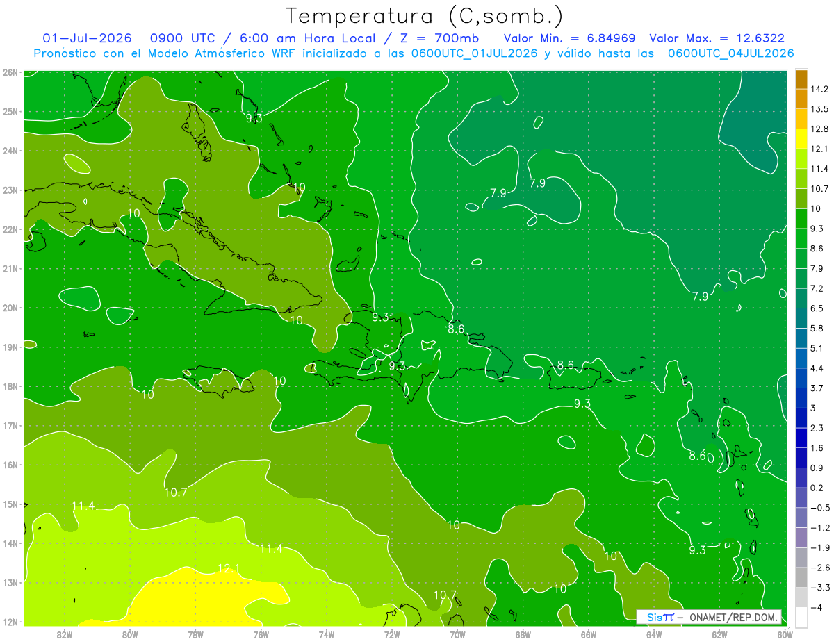Click the "74W" longitude axis label
Image resolution: width=834 pixels, height=644 pixels.
coord(327,634)
